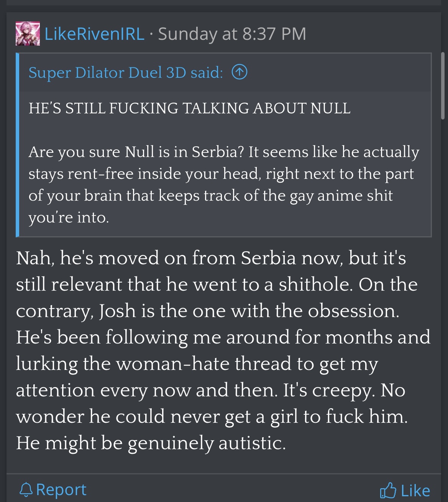Click the reply text starting with Nah
The width and height of the screenshot is (448, 502).
223,350
